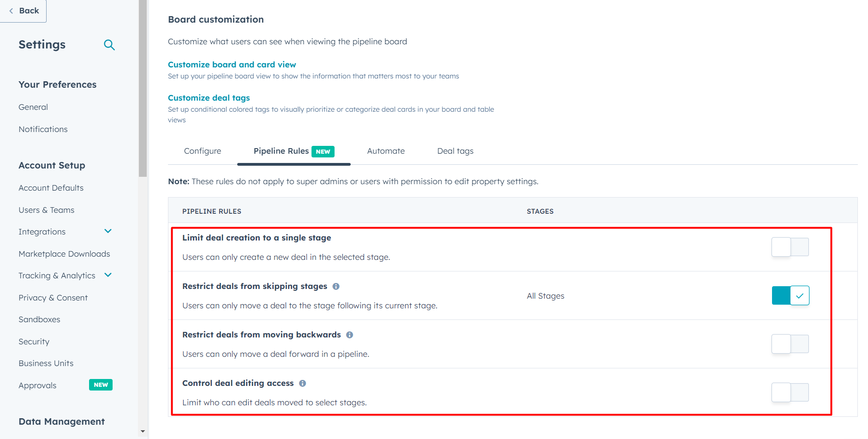Screen dimensions: 868x439
Task: Enable Limit deal creation to a single stage
Action: point(790,247)
